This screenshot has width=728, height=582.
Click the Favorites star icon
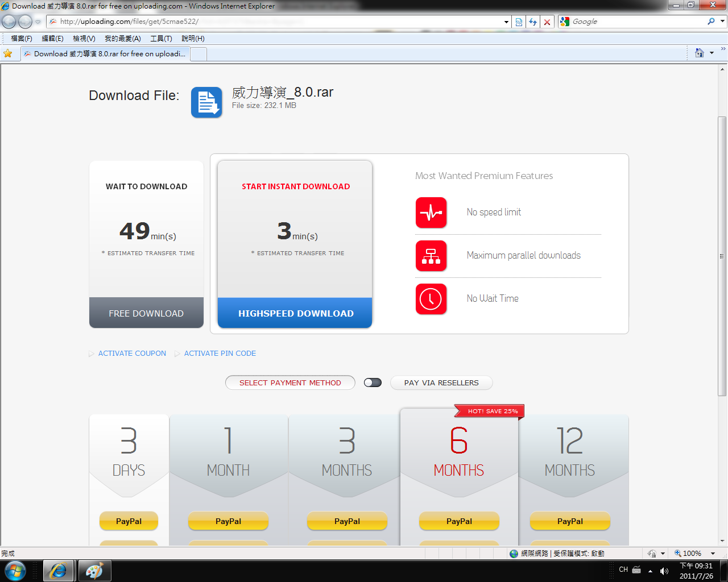click(x=8, y=53)
